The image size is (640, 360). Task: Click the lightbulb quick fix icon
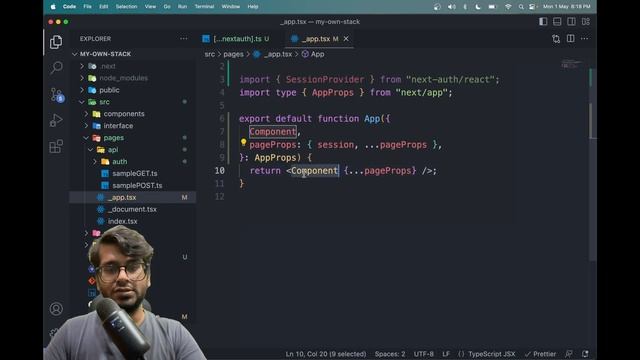(243, 142)
